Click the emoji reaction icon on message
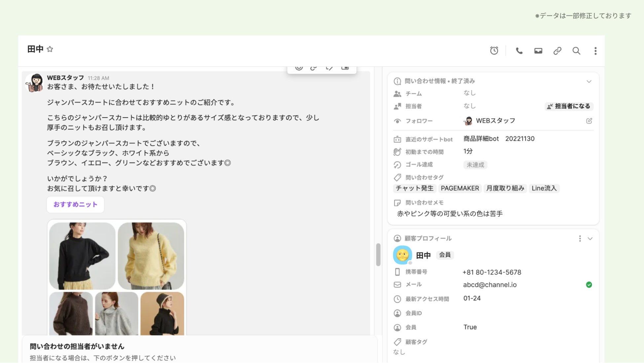 tap(299, 68)
